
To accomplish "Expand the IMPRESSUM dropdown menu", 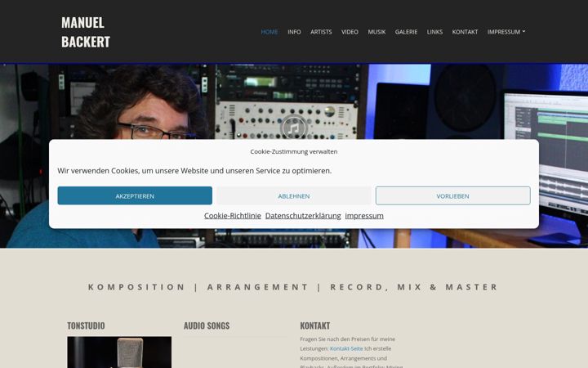I will point(506,32).
